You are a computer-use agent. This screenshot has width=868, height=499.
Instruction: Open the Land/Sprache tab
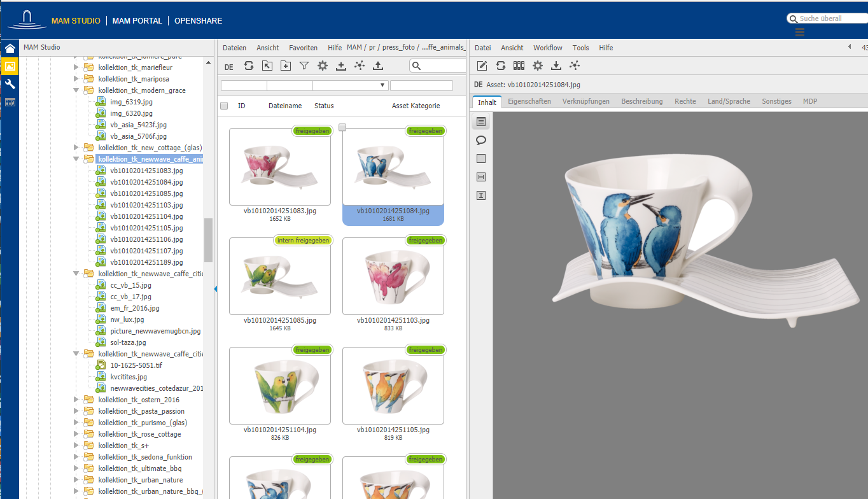(x=729, y=101)
